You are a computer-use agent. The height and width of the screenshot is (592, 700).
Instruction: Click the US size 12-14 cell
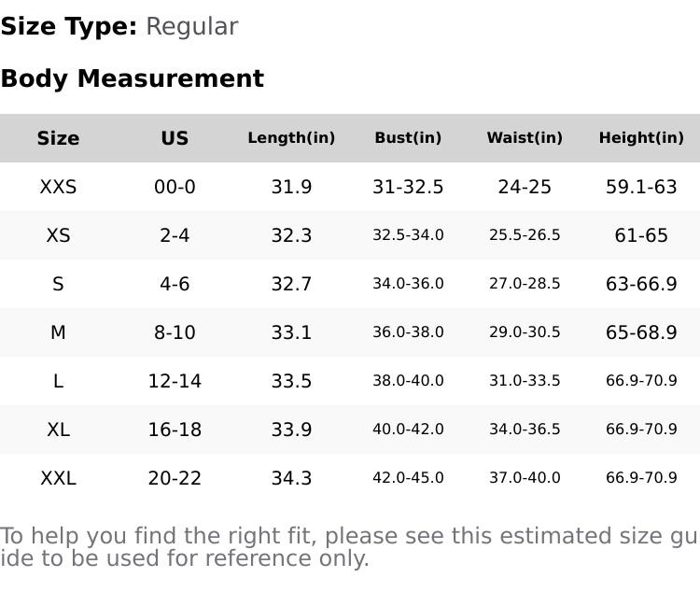pyautogui.click(x=175, y=381)
